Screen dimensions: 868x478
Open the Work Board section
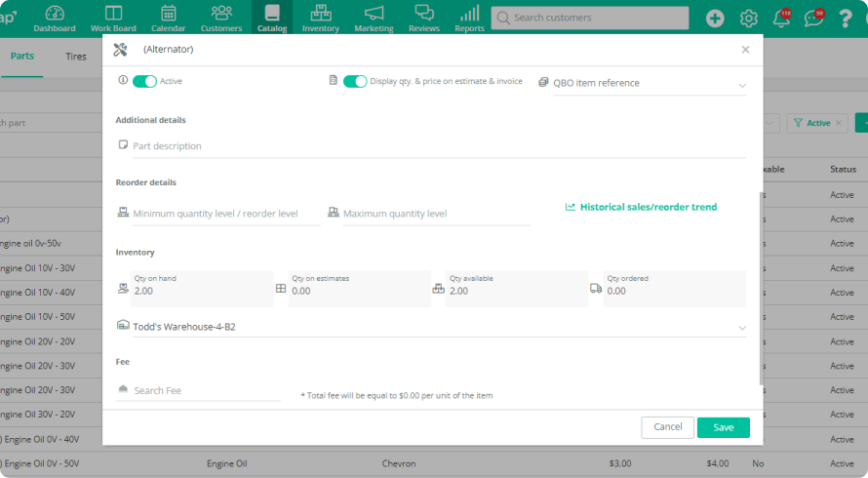click(x=113, y=18)
